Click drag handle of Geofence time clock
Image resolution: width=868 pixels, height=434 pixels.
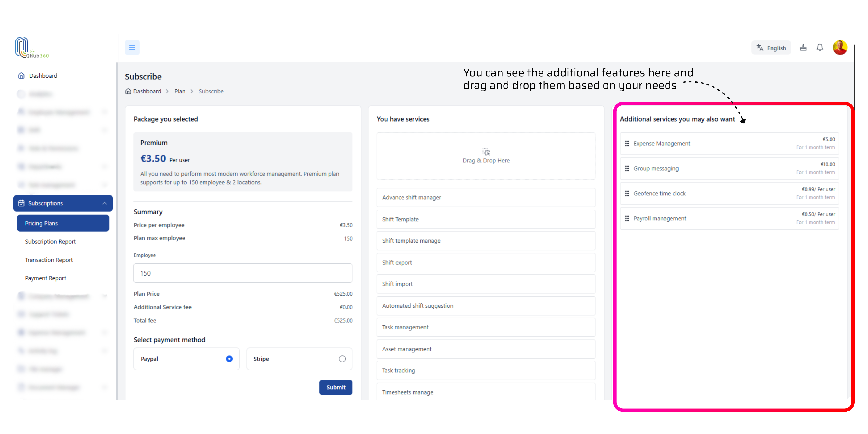(x=627, y=193)
